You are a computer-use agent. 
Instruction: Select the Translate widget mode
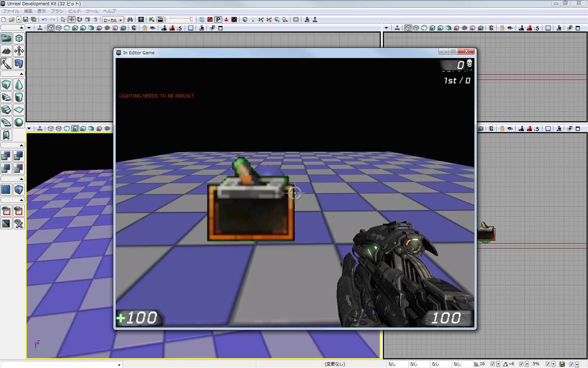coord(71,20)
